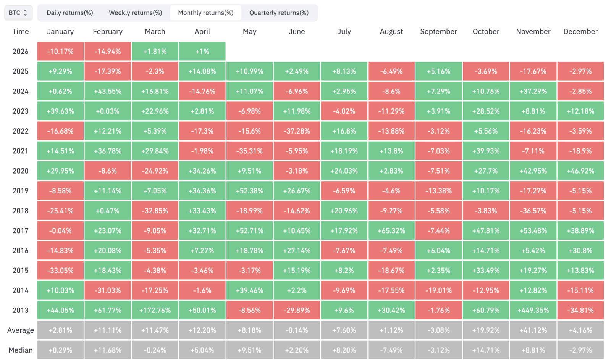The height and width of the screenshot is (364, 611).
Task: Click the 2013 November +449.35% cell
Action: click(533, 310)
